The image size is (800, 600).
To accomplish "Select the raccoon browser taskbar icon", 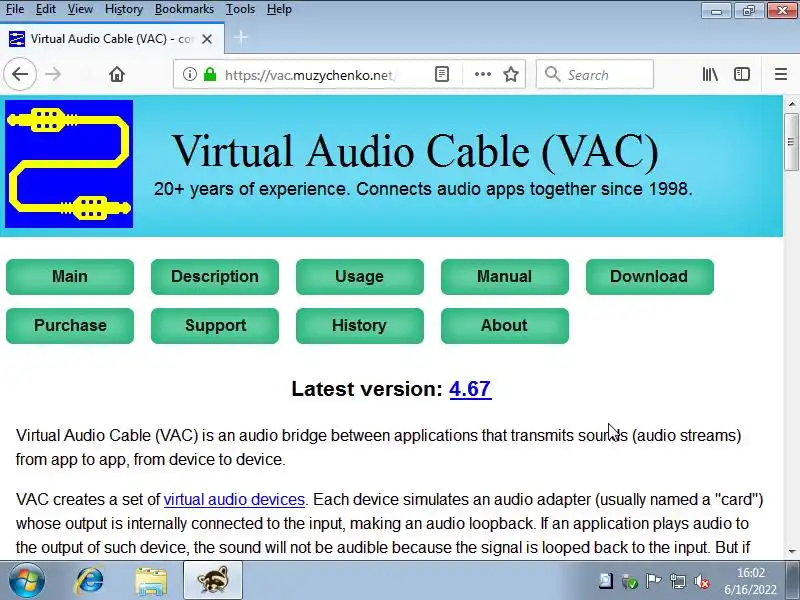I will pyautogui.click(x=213, y=580).
